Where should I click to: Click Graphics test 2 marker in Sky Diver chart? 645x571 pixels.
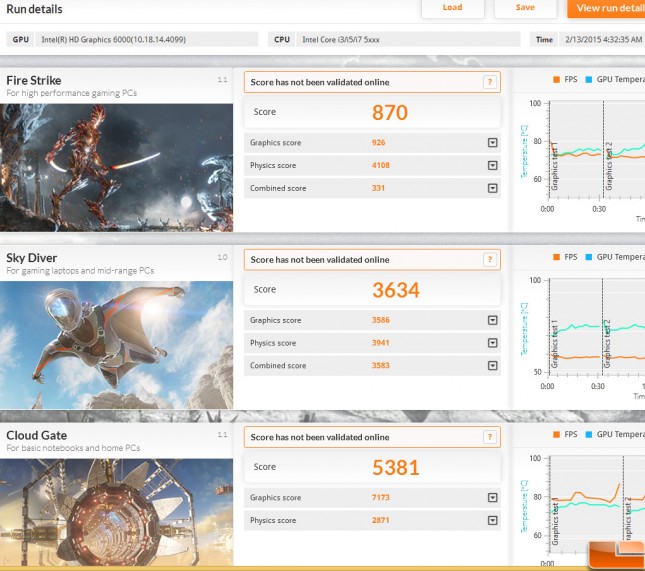[608, 344]
